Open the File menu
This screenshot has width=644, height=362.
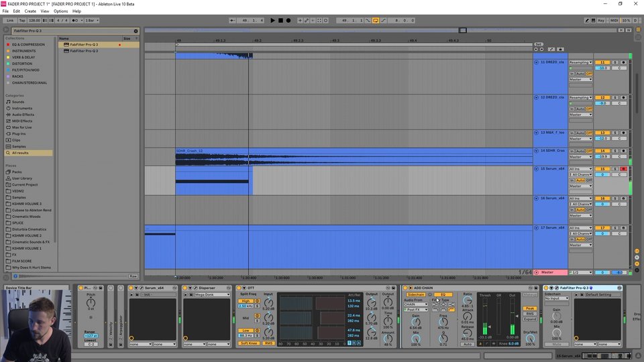coord(5,11)
